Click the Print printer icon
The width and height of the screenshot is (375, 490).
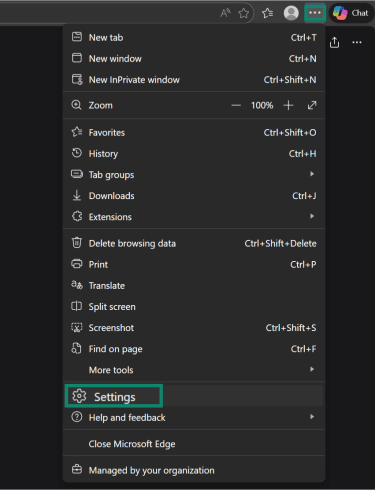[x=77, y=264]
